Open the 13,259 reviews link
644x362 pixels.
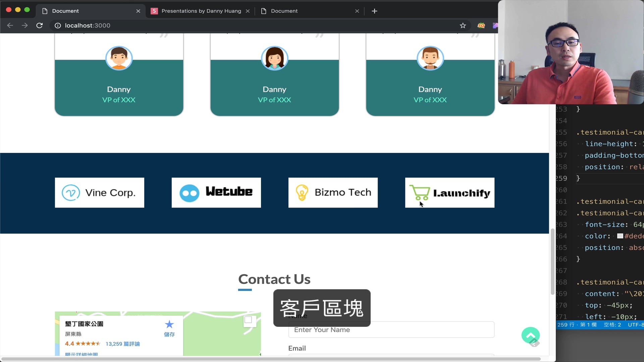(x=122, y=344)
